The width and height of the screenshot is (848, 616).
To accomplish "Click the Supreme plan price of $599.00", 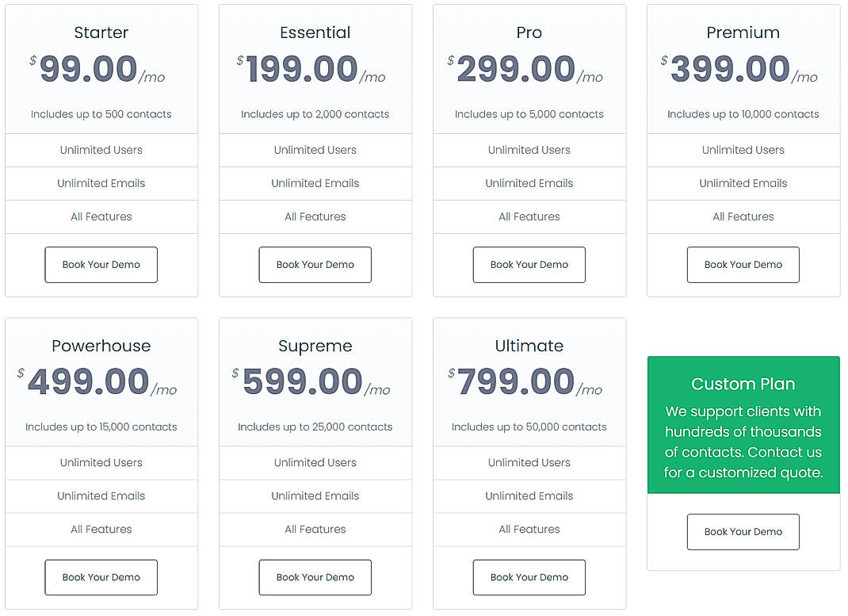I will 315,381.
